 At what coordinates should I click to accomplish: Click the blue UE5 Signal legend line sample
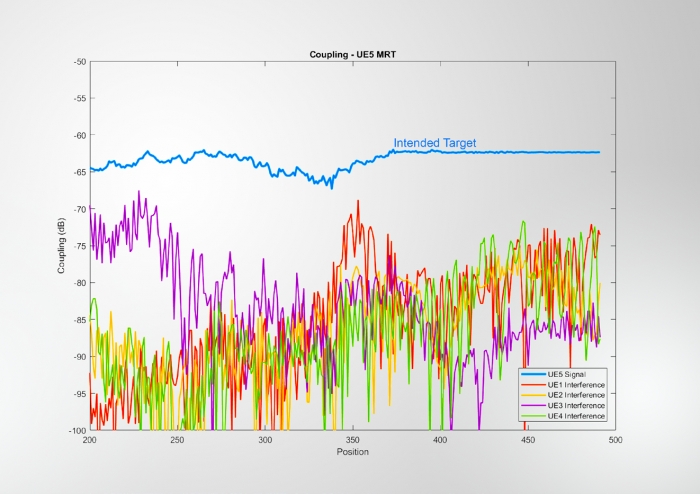533,374
